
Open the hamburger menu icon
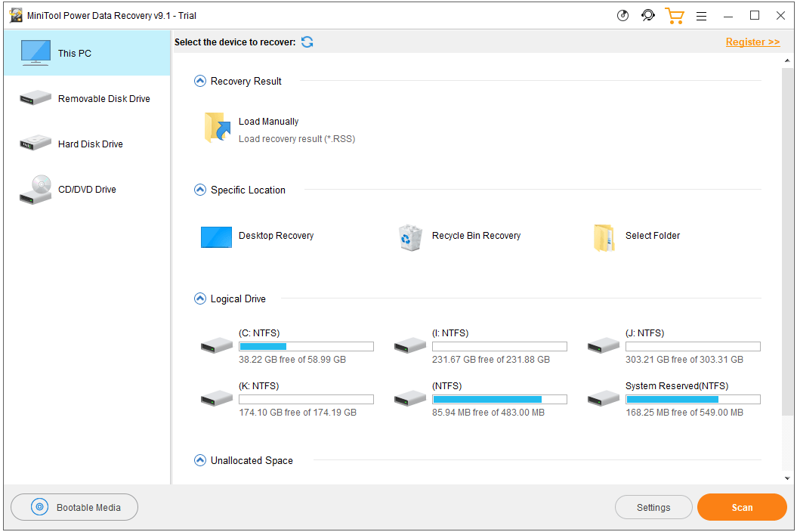coord(702,17)
